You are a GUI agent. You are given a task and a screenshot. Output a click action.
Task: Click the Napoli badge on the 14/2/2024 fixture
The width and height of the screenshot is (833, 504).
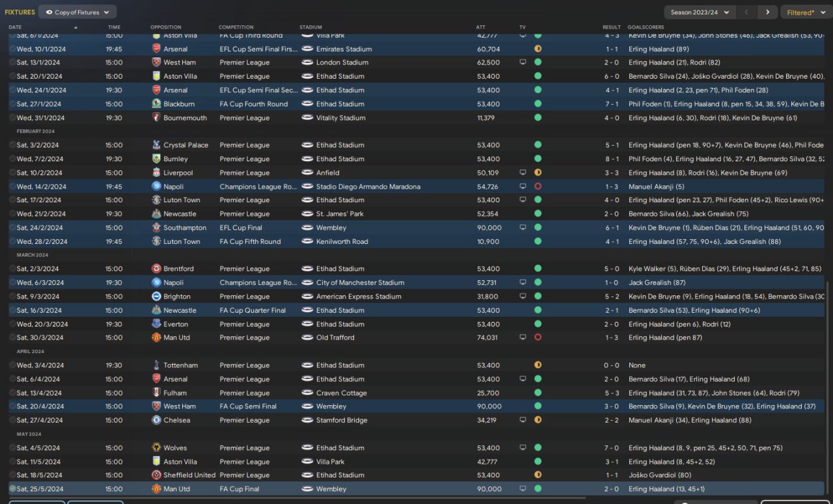156,187
